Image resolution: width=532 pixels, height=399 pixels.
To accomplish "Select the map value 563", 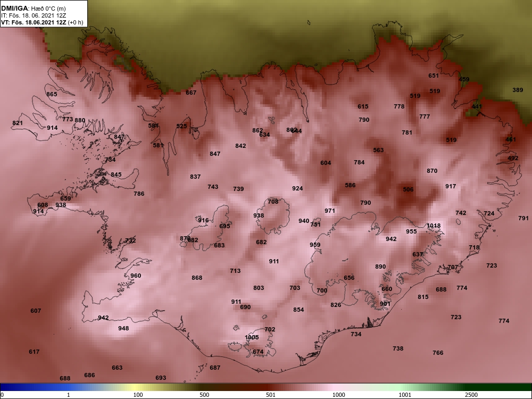I will click(378, 149).
